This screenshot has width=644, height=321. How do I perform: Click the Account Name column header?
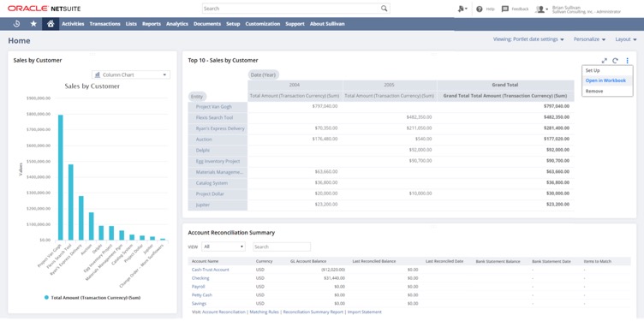pos(206,261)
